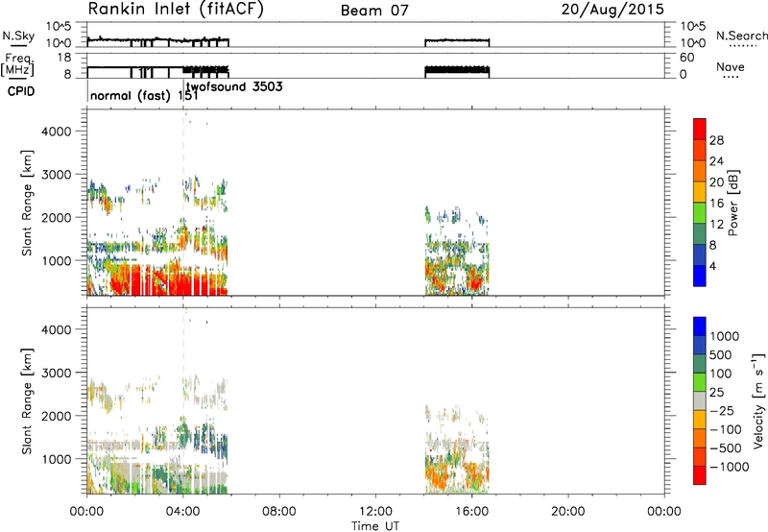Pick the bright blue bottom segment of Power colorbar
Viewport: 768px width, 532px height.
pyautogui.click(x=700, y=276)
